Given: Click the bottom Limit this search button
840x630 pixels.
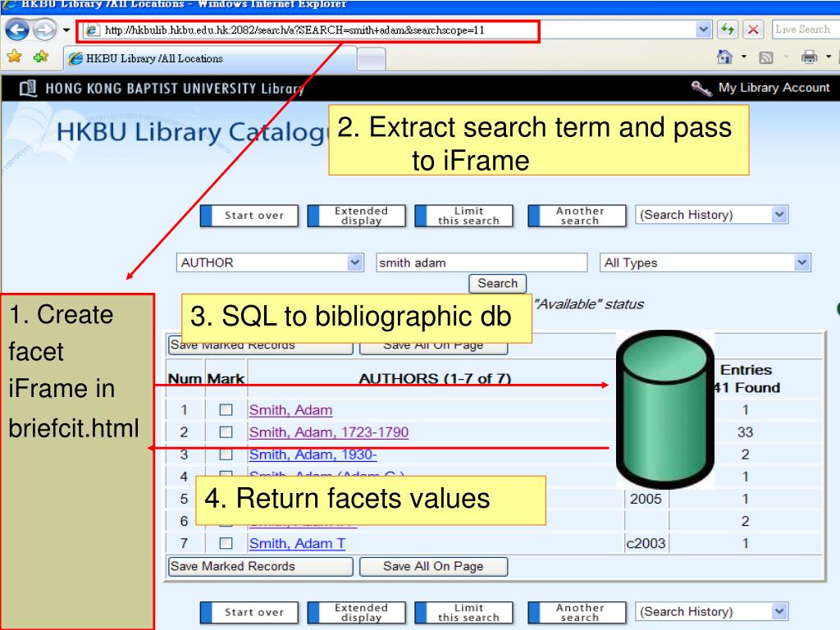Looking at the screenshot, I should click(x=464, y=612).
